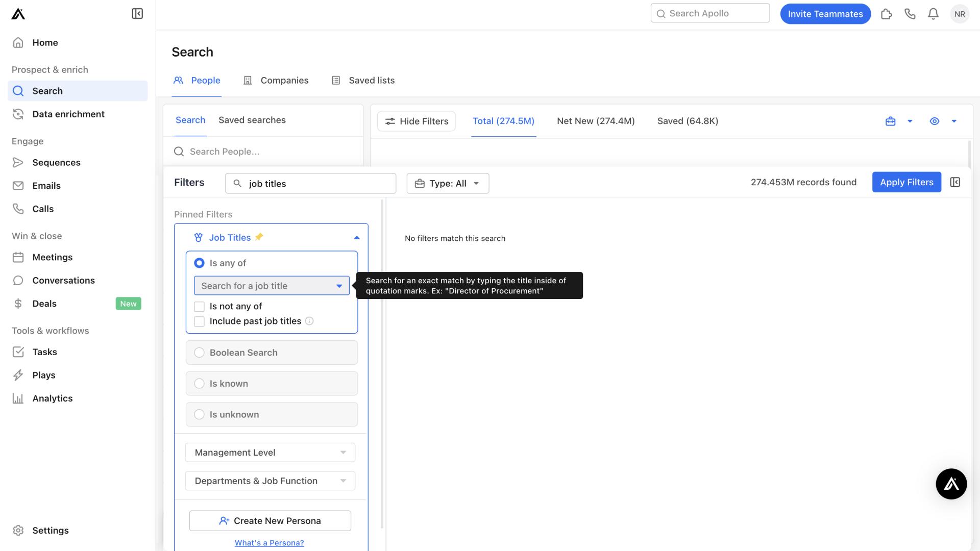980x551 pixels.
Task: Click Apply Filters button
Action: click(x=906, y=182)
